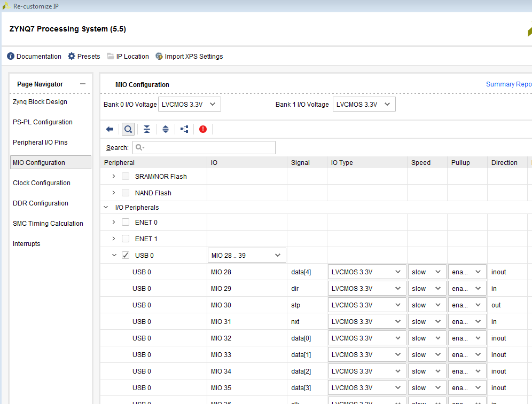
Task: Toggle the search magnifier toolbar icon
Action: (x=128, y=129)
